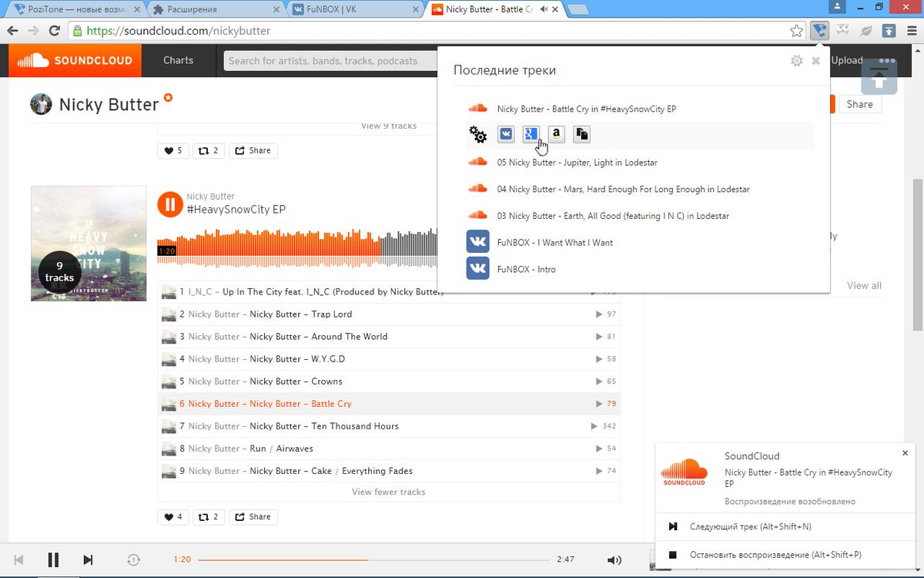The image size is (924, 578).
Task: Search current track on Amazon icon
Action: (557, 134)
